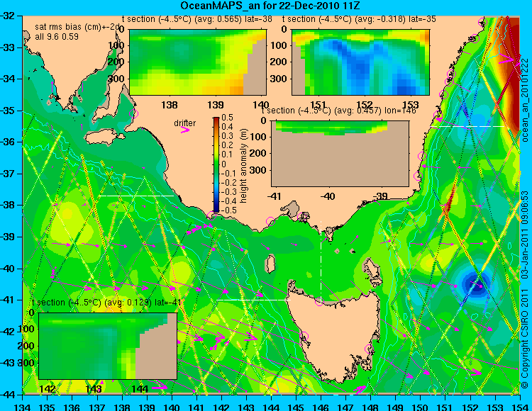
Task: Open the t section lon=146 inset plot
Action: click(340, 154)
